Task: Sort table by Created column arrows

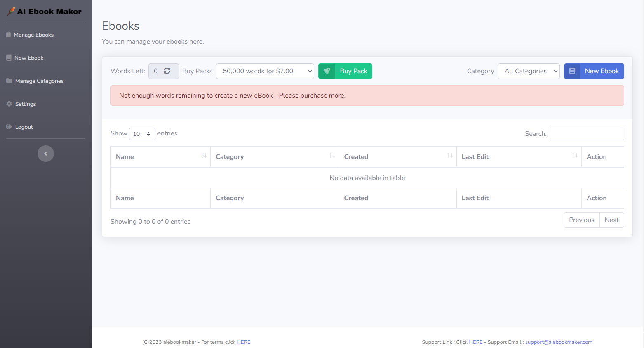Action: [449, 156]
